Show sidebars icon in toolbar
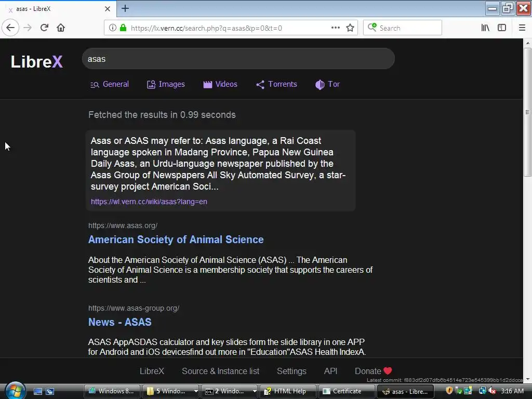The height and width of the screenshot is (399, 532). click(502, 28)
